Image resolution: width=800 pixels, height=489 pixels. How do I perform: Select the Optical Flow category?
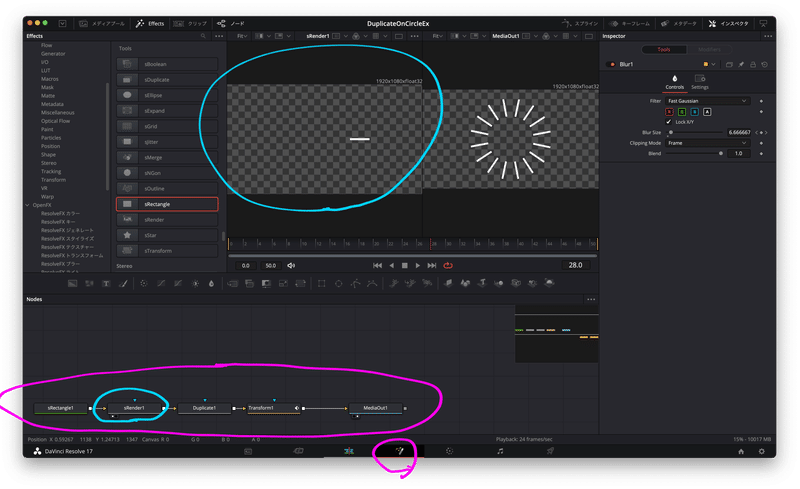pyautogui.click(x=56, y=121)
